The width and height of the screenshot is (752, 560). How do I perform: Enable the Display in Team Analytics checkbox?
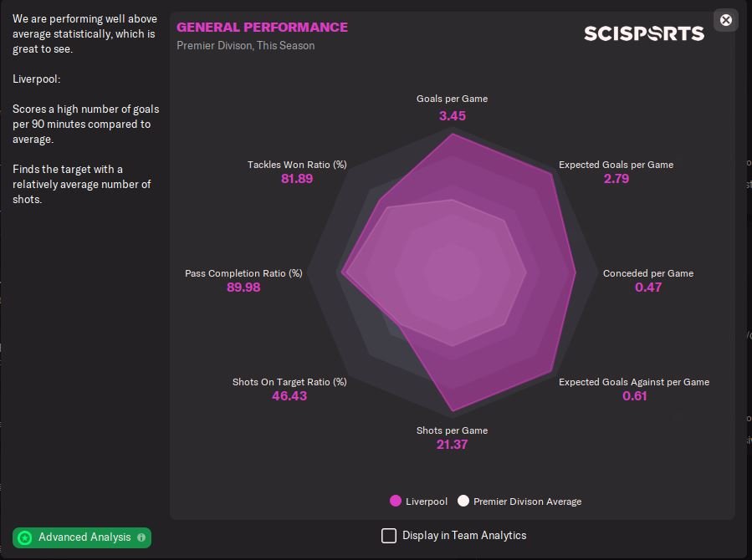(x=389, y=536)
